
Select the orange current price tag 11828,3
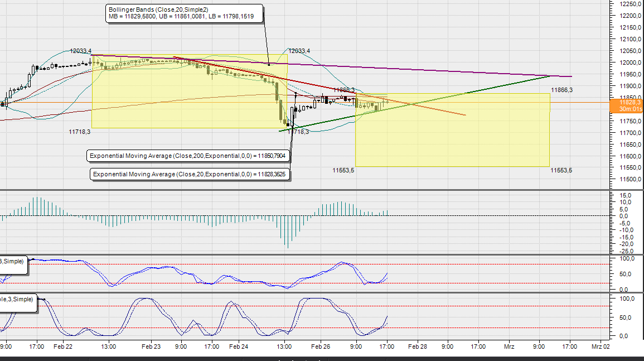(x=627, y=105)
